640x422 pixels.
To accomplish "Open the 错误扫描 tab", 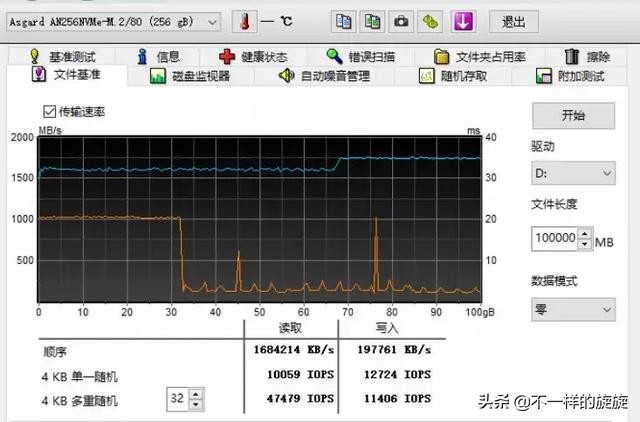I will [x=360, y=56].
